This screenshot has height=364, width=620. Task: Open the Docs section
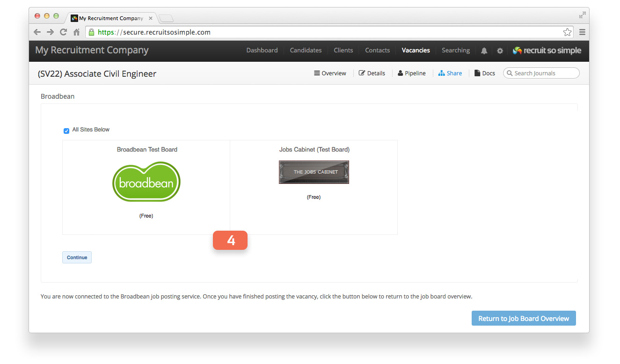click(485, 73)
